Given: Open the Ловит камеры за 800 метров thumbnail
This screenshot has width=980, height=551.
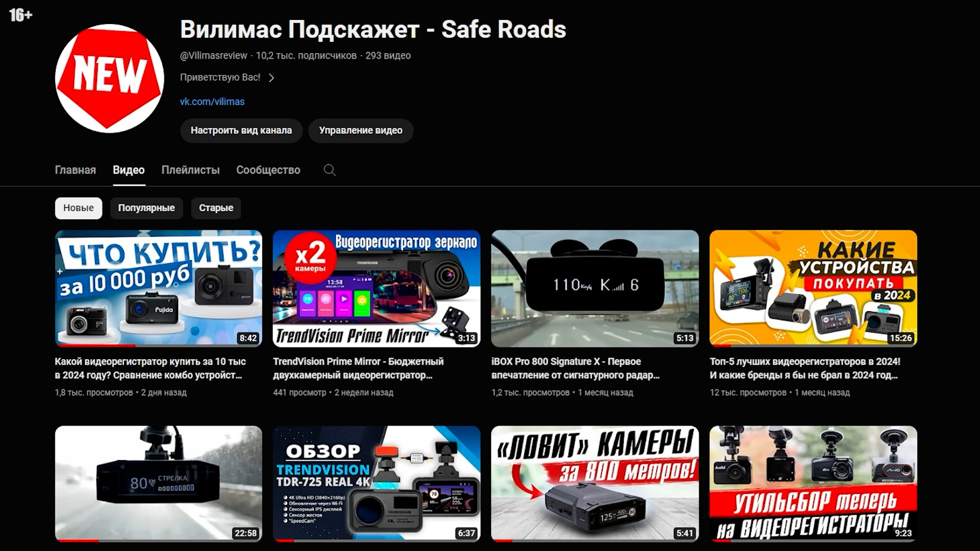Looking at the screenshot, I should pyautogui.click(x=595, y=484).
